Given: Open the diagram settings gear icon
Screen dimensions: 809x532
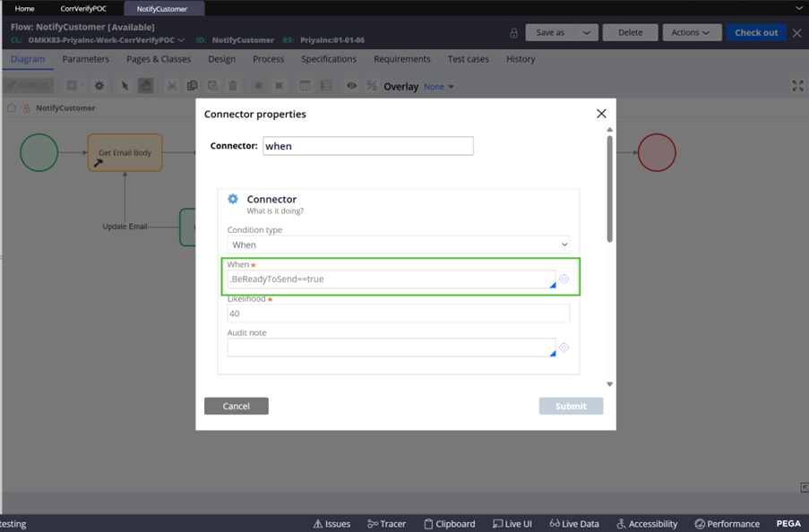Looking at the screenshot, I should 99,86.
